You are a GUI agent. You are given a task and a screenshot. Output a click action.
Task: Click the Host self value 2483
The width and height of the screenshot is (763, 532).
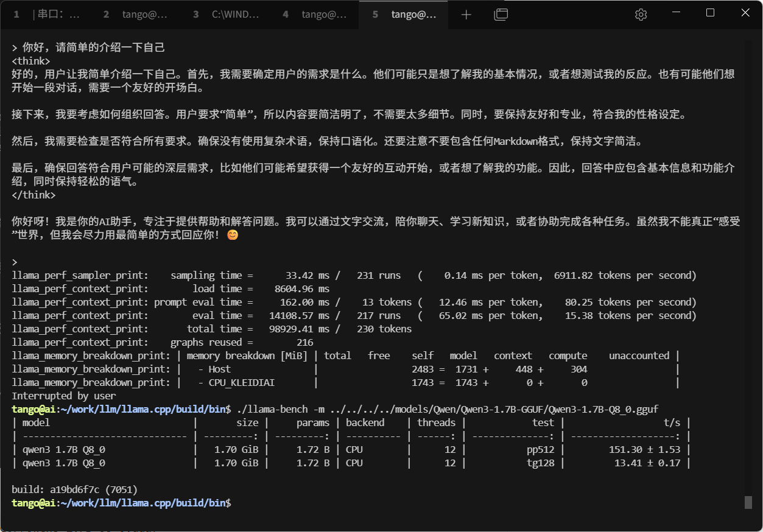pyautogui.click(x=423, y=369)
